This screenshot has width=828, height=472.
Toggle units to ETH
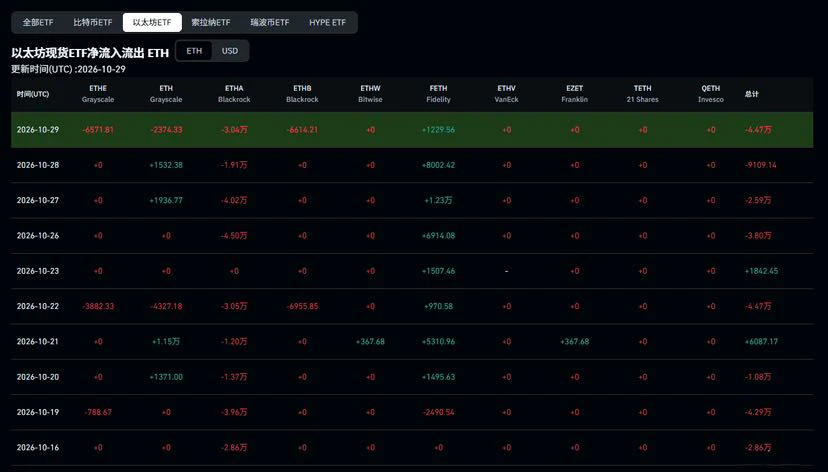[x=194, y=51]
